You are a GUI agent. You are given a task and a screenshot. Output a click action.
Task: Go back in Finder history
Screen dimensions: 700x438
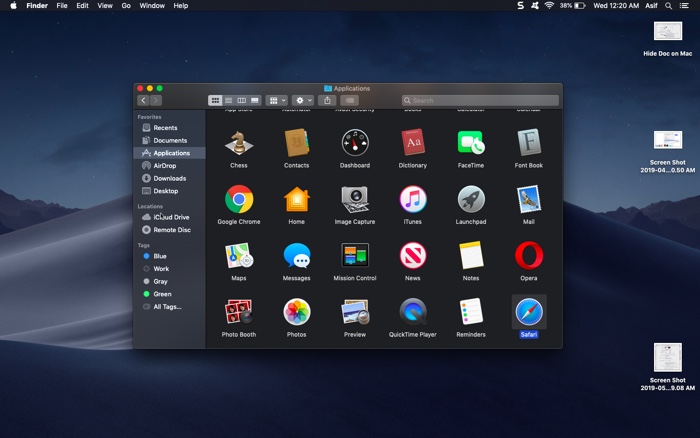coord(143,100)
